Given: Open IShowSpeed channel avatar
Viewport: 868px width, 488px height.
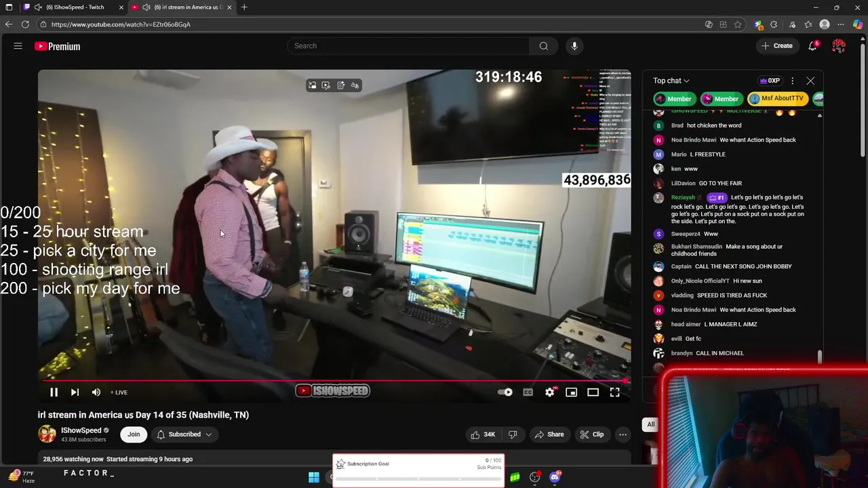Looking at the screenshot, I should point(47,434).
